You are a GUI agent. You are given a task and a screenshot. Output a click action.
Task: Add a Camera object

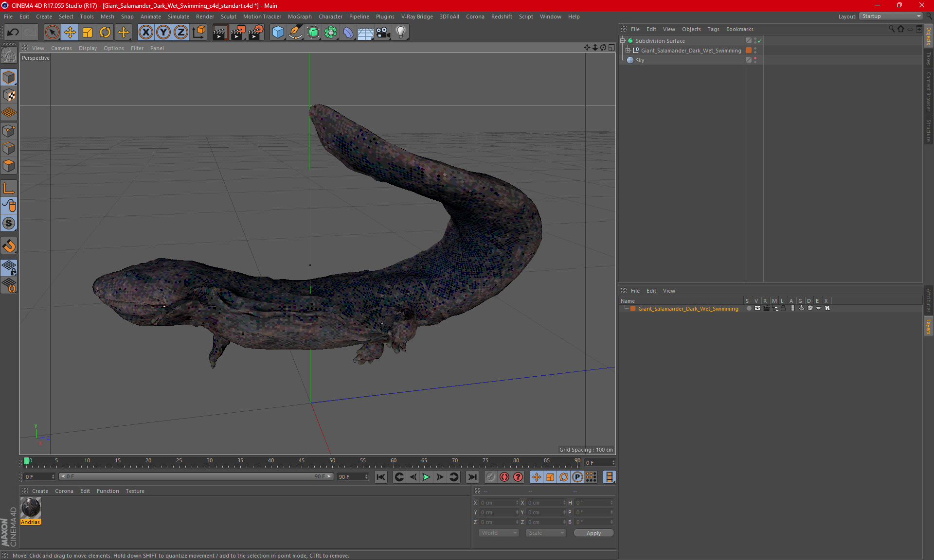pyautogui.click(x=383, y=33)
